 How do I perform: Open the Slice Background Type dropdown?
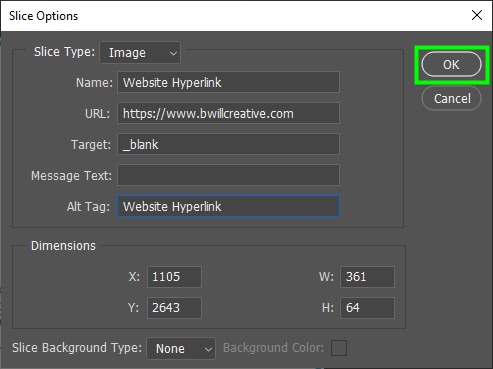tap(181, 348)
